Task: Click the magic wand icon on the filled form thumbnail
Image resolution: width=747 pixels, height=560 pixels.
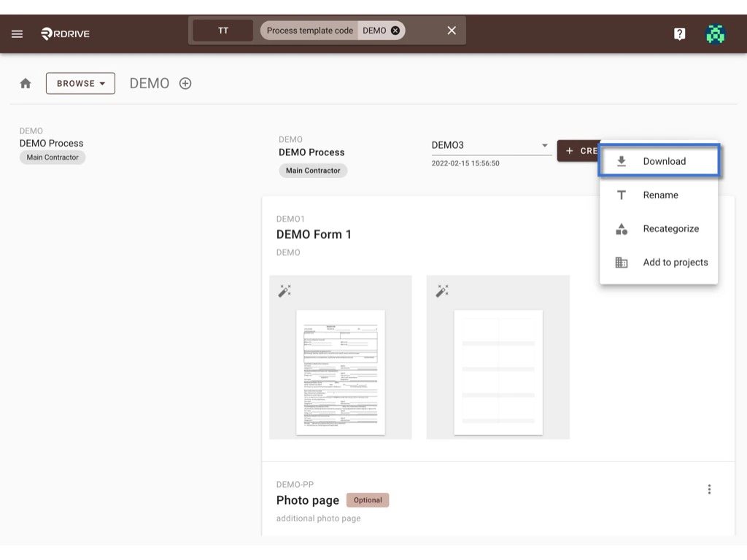Action: tap(285, 289)
